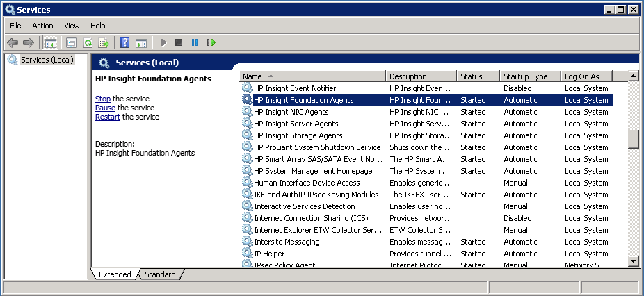Click the Start Service play icon
Image resolution: width=644 pixels, height=296 pixels.
tap(163, 42)
